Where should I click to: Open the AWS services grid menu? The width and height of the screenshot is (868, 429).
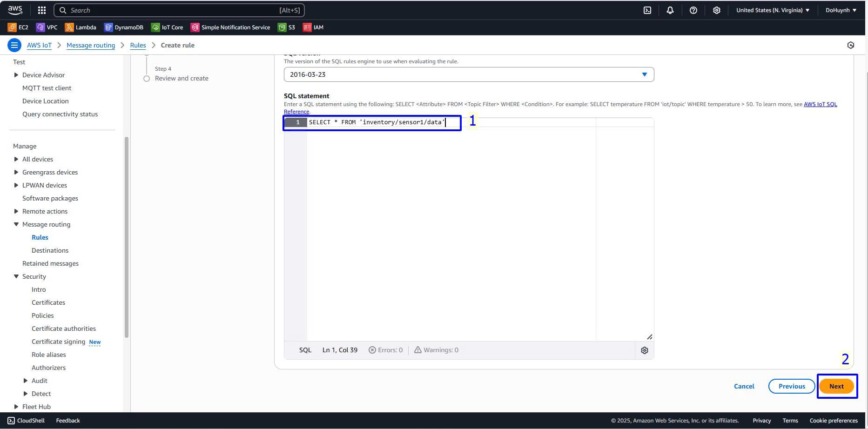pyautogui.click(x=42, y=10)
